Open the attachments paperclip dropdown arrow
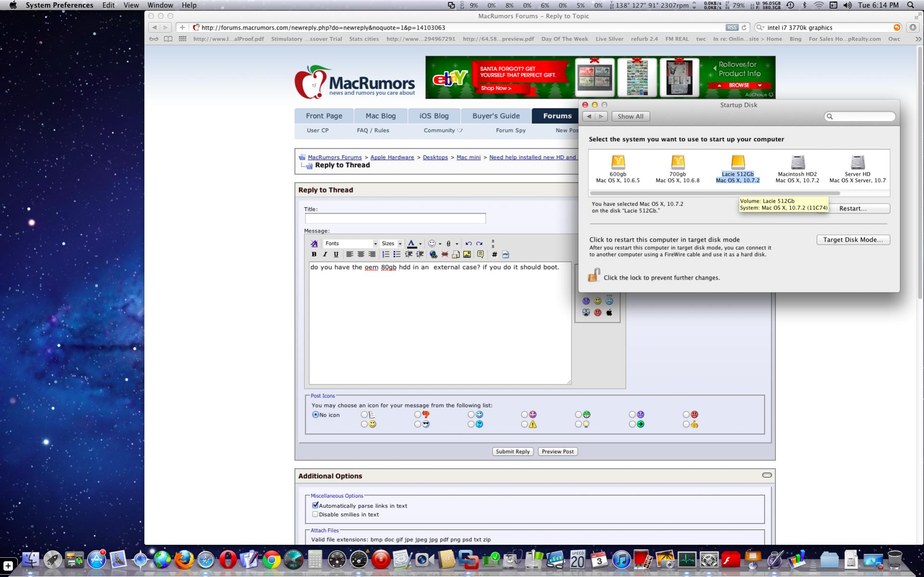The height and width of the screenshot is (577, 924). [x=457, y=244]
